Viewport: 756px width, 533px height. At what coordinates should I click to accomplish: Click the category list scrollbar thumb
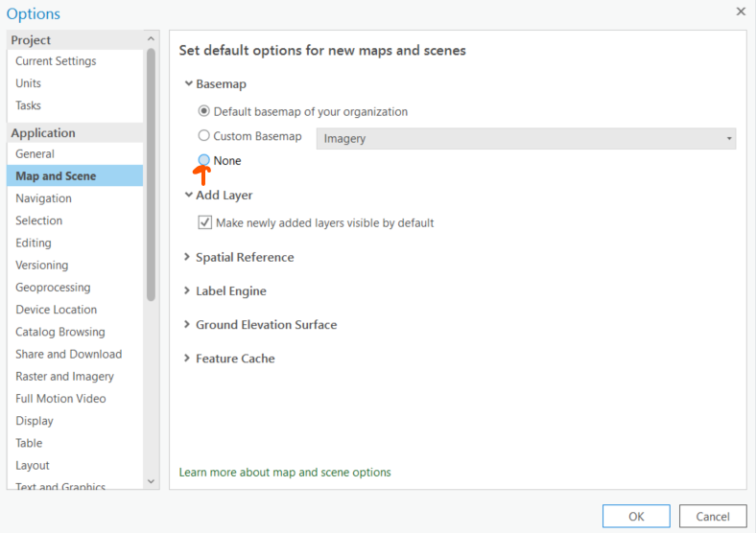coord(151,173)
